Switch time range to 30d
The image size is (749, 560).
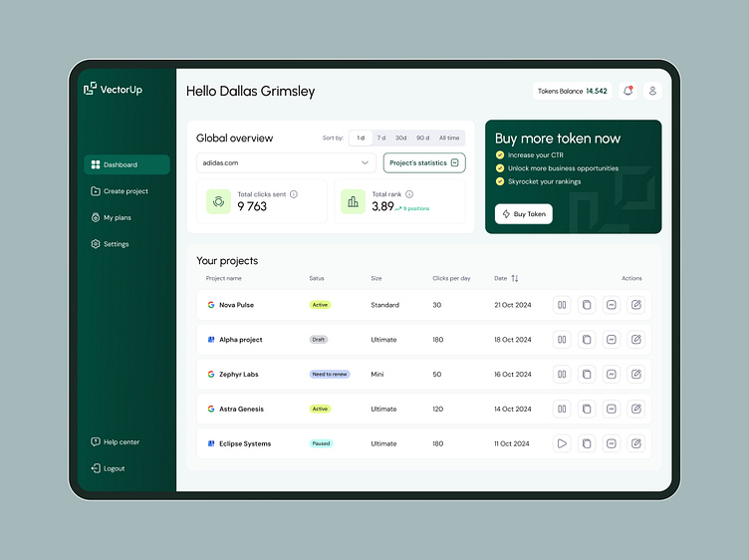(400, 138)
